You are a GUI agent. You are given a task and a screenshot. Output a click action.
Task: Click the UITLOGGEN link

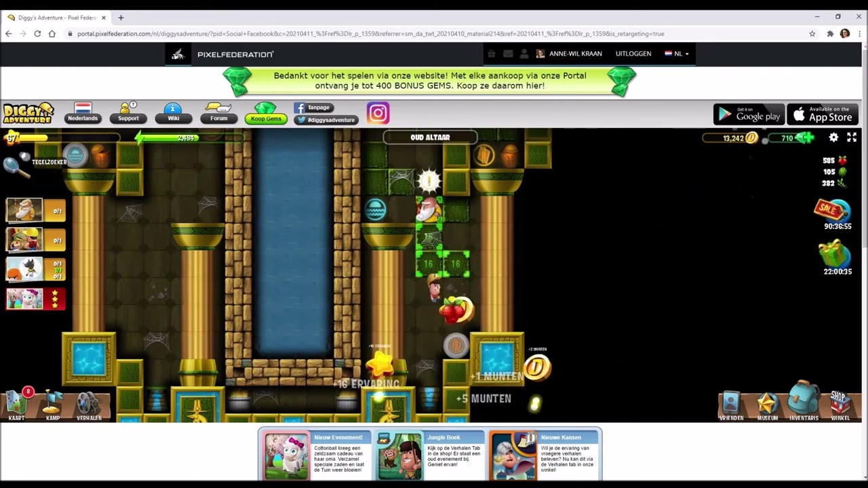click(x=633, y=54)
